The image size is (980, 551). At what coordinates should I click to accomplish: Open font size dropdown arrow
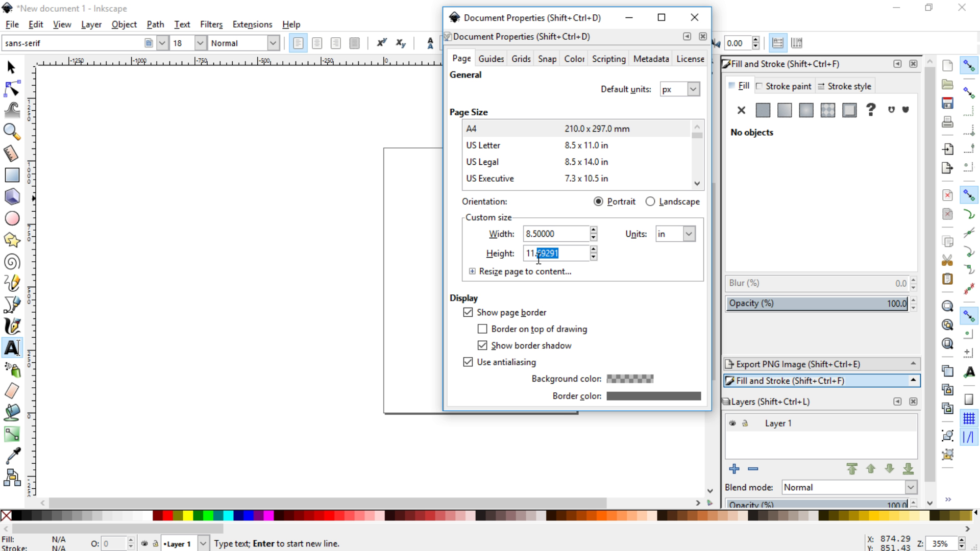click(201, 43)
